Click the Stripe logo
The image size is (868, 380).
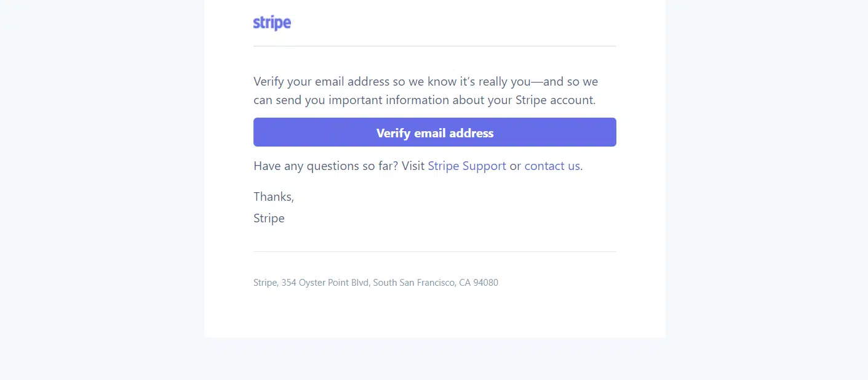[x=272, y=23]
